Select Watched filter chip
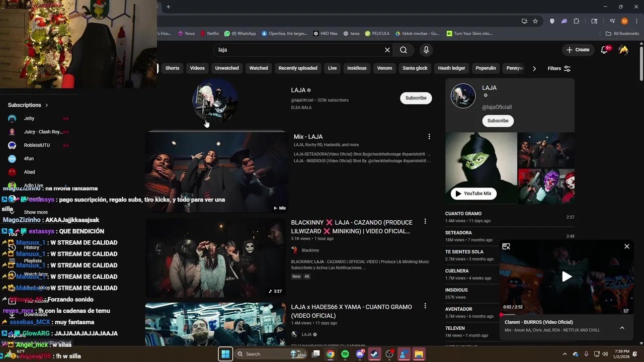The height and width of the screenshot is (362, 644). coord(259,68)
